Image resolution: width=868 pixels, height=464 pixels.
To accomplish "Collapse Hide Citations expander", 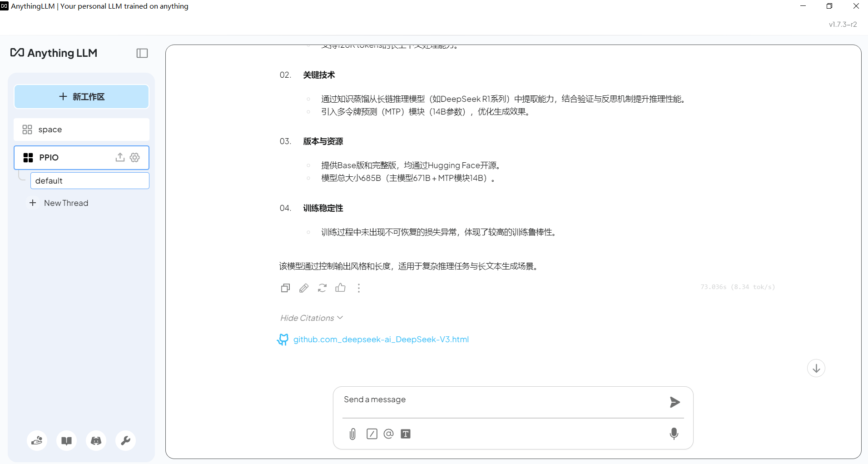I will [312, 318].
